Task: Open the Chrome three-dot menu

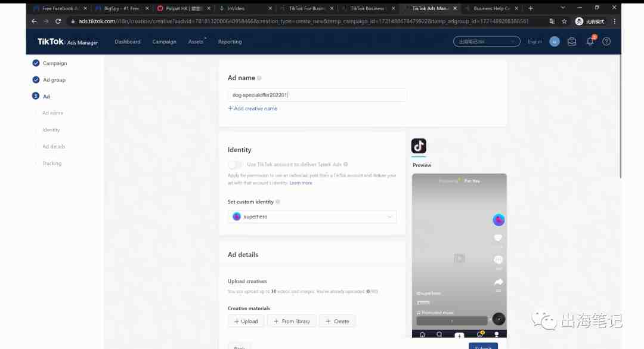Action: pos(614,21)
